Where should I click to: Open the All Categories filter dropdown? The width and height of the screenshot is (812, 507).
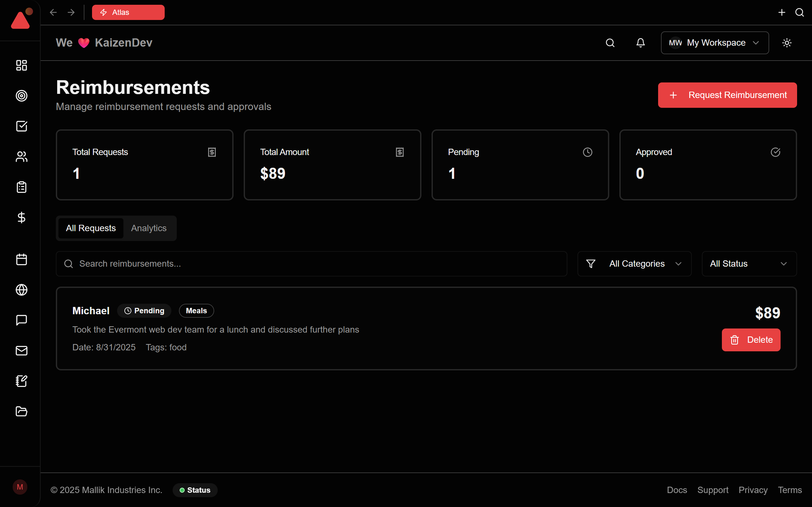point(634,264)
